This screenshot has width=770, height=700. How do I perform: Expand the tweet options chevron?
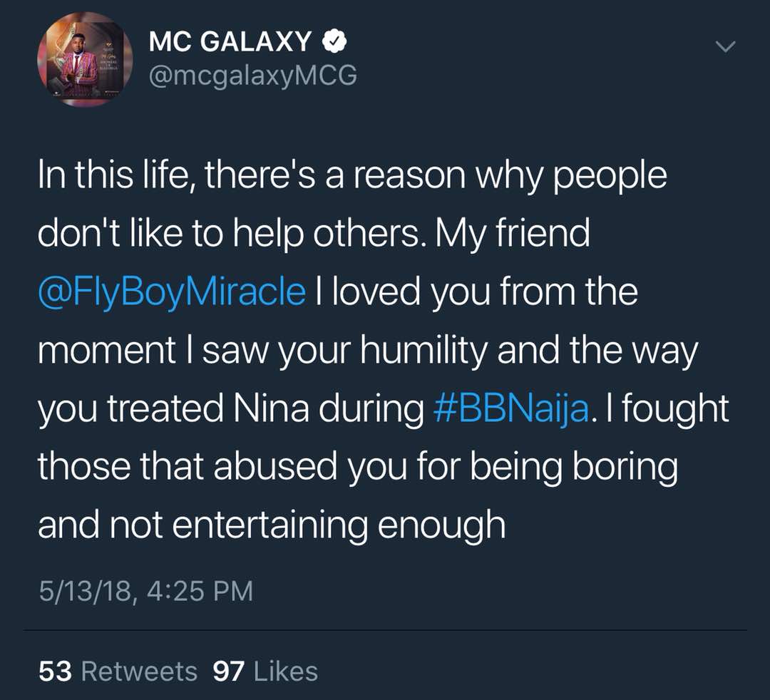(725, 46)
